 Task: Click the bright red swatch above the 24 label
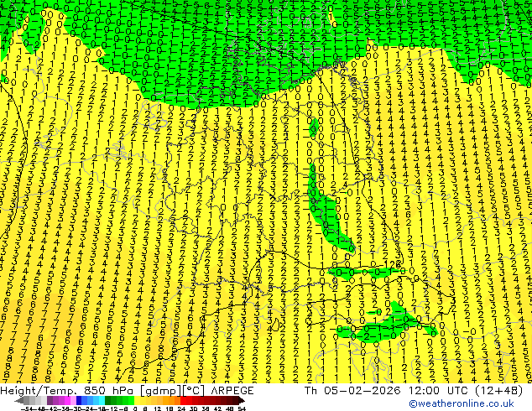[x=183, y=401]
